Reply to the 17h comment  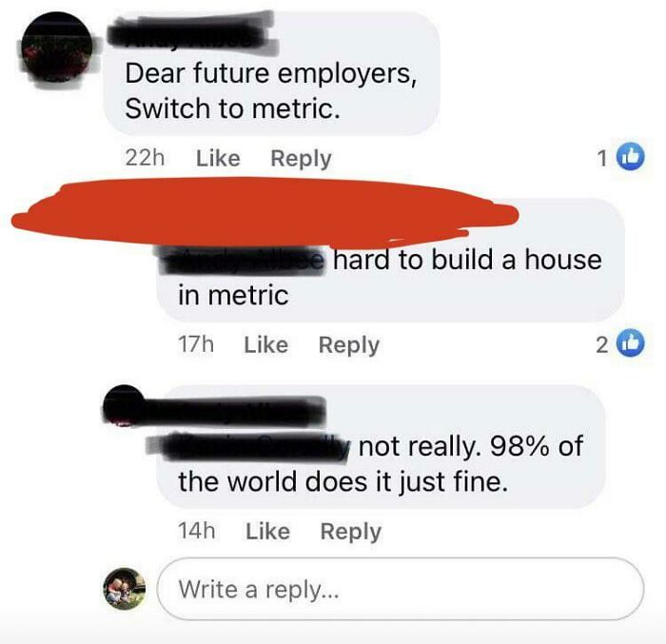349,345
